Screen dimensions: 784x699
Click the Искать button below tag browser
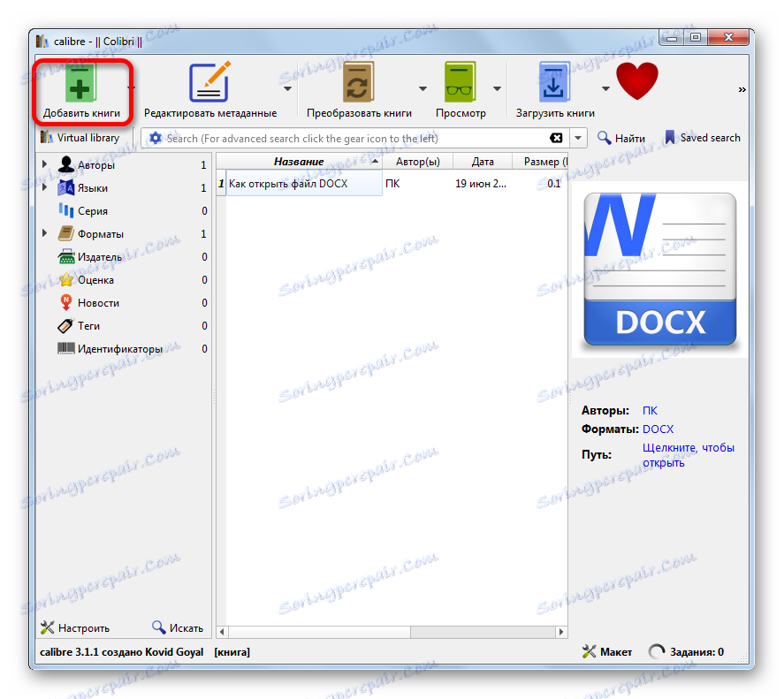click(x=178, y=628)
